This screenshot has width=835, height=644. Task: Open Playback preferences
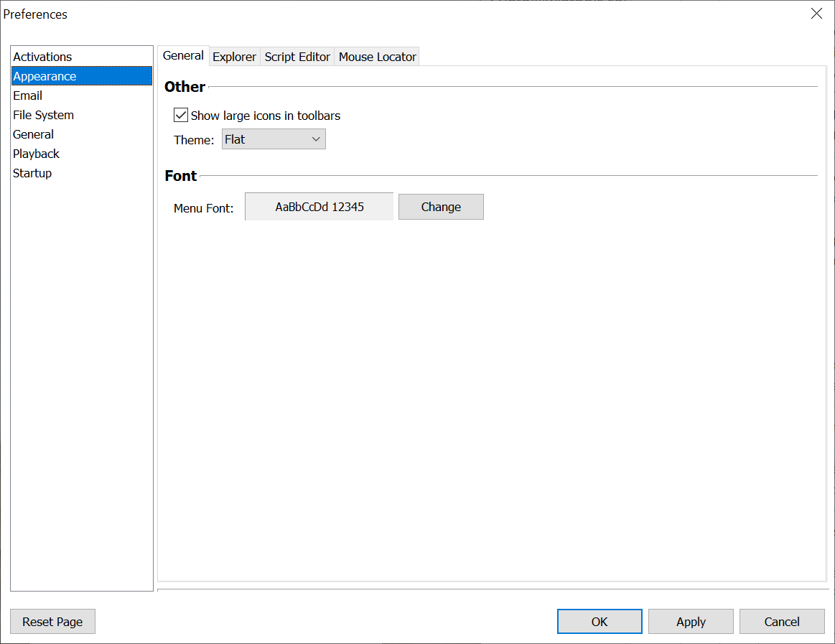point(36,154)
